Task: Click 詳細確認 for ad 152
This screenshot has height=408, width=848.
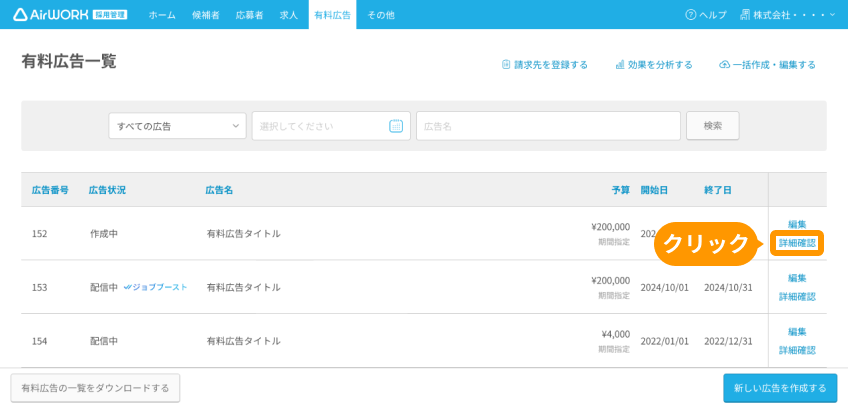Action: click(x=797, y=243)
